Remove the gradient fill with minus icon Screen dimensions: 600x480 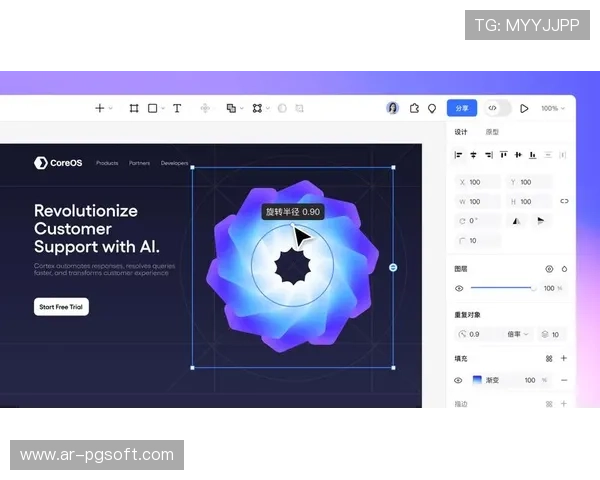563,380
